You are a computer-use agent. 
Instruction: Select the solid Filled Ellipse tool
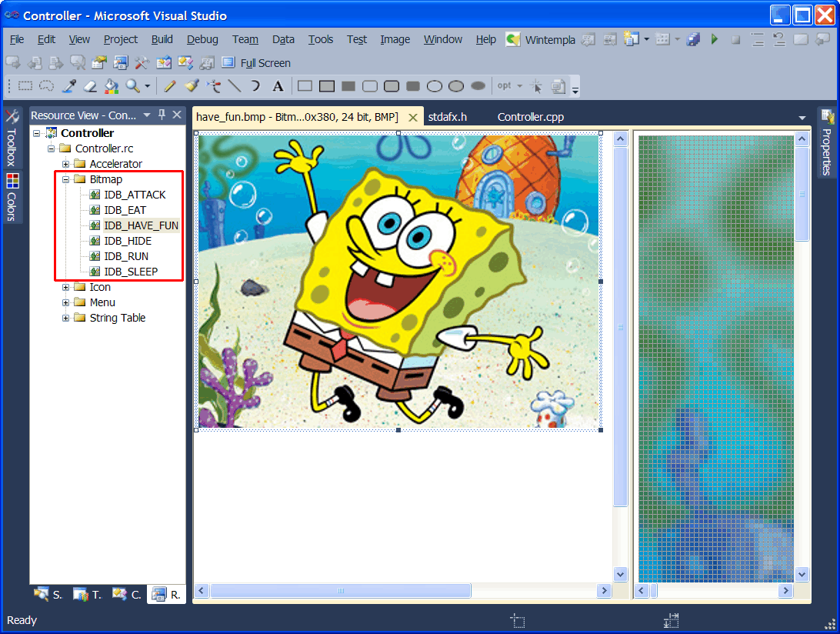pyautogui.click(x=478, y=85)
